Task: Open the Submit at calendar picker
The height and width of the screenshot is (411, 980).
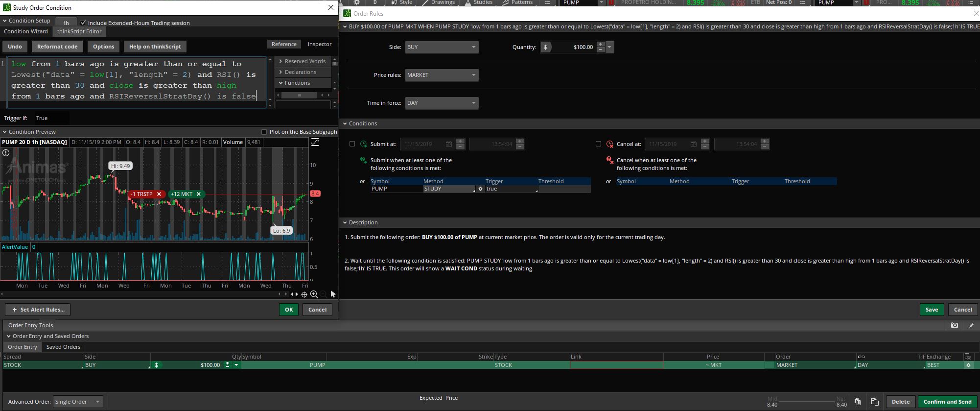Action: [448, 144]
